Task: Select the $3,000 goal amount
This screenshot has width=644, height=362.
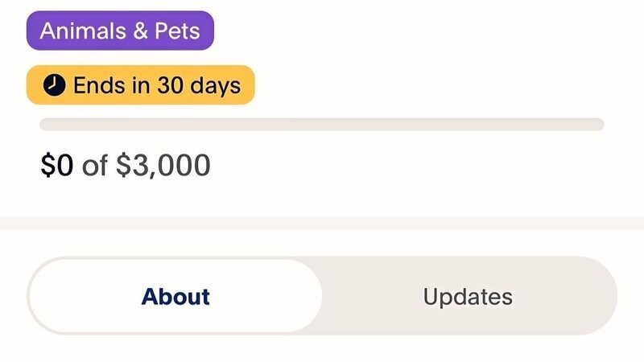Action: (x=163, y=166)
